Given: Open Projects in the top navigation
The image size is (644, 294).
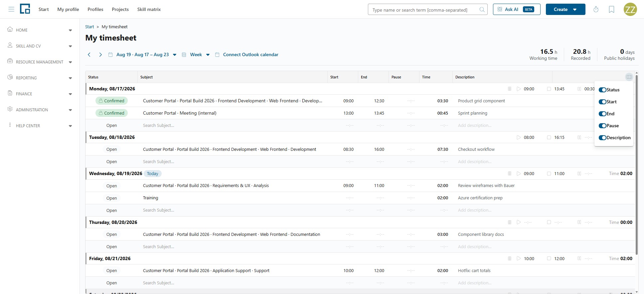Looking at the screenshot, I should tap(120, 9).
